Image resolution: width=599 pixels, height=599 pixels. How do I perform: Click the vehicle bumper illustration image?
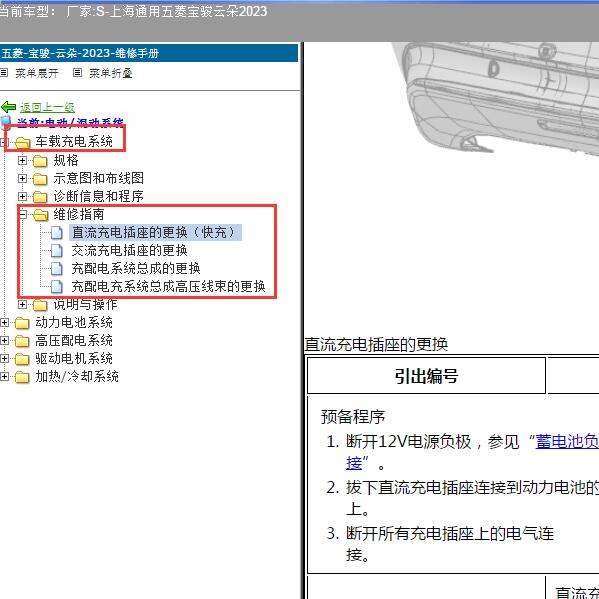(x=495, y=99)
